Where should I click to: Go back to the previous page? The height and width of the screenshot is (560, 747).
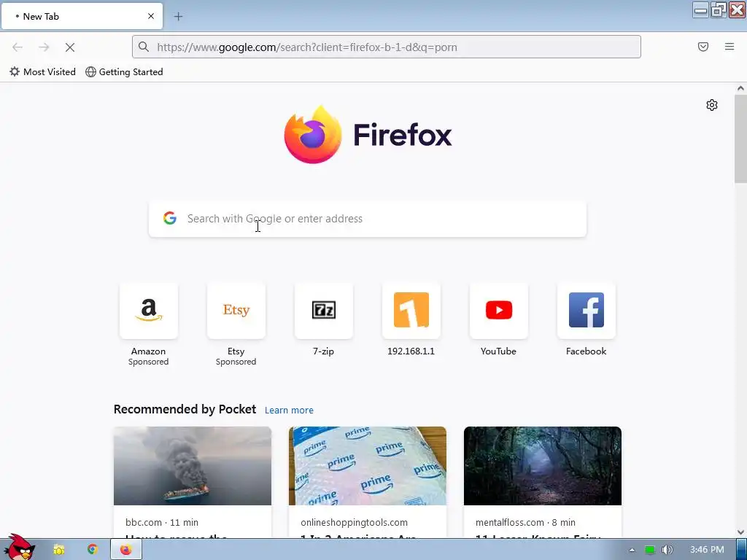[18, 47]
